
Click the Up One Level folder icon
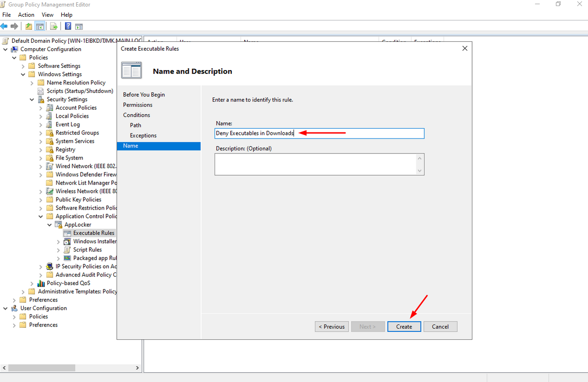click(x=29, y=26)
